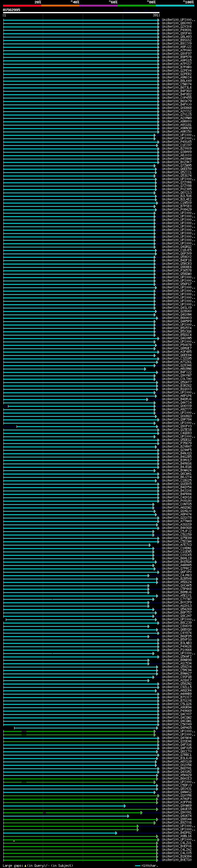The height and width of the screenshot is (868, 197).
Task: Click the purple ~60% identity legend segment
Action: coord(99,6)
